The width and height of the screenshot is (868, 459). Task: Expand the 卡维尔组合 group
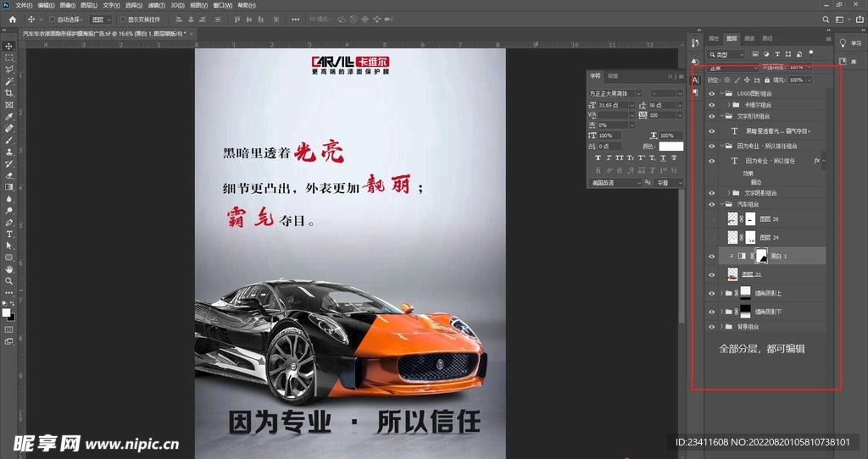pyautogui.click(x=728, y=104)
